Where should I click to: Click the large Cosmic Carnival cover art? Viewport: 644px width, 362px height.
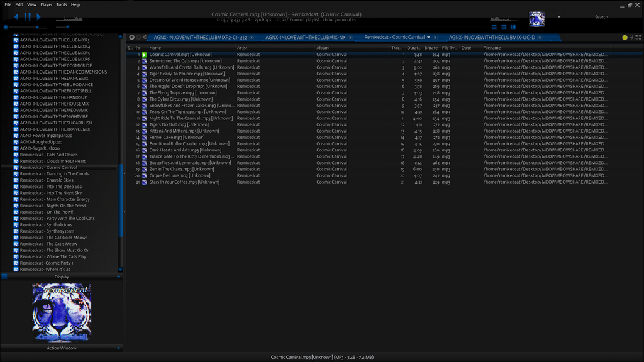62,312
